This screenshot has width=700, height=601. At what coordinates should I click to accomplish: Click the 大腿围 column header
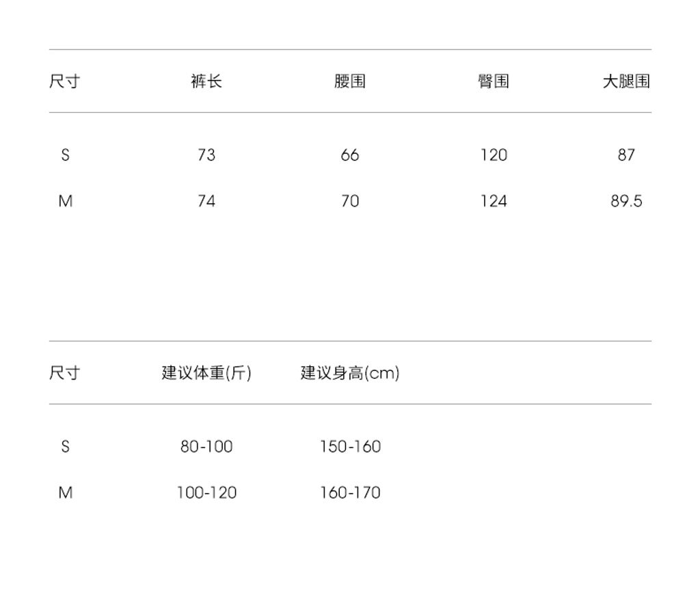click(x=625, y=81)
